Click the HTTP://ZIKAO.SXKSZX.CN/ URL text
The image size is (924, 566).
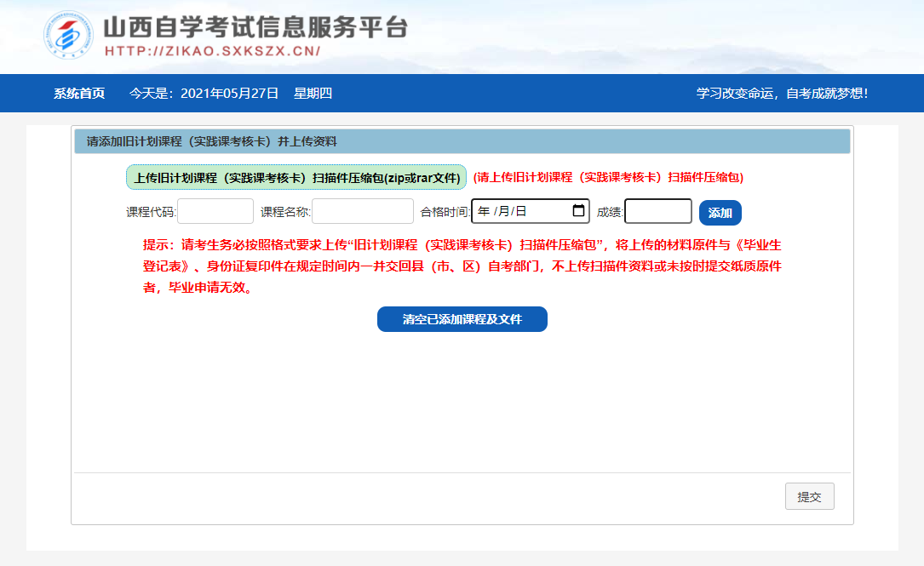tap(212, 51)
